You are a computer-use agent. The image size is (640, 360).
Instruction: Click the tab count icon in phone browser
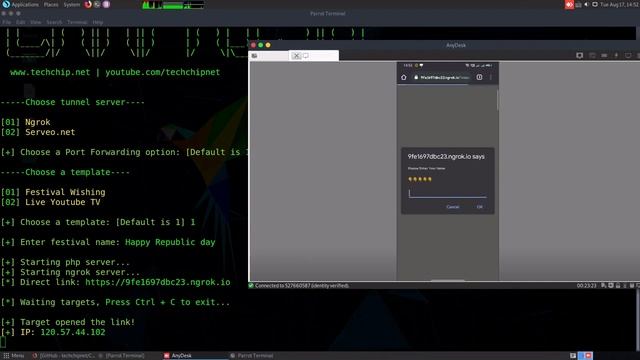(x=480, y=77)
